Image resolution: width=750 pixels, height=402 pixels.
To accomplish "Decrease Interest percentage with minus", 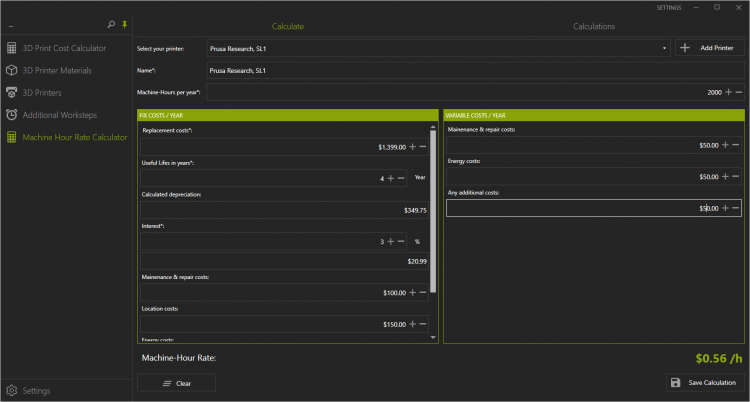I will pos(401,242).
